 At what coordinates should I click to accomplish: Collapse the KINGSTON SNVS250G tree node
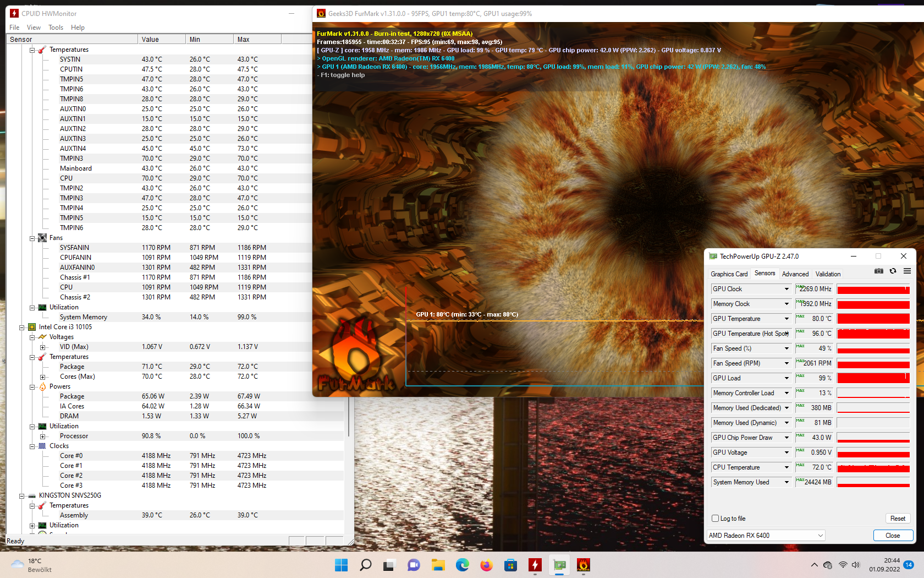pyautogui.click(x=21, y=495)
